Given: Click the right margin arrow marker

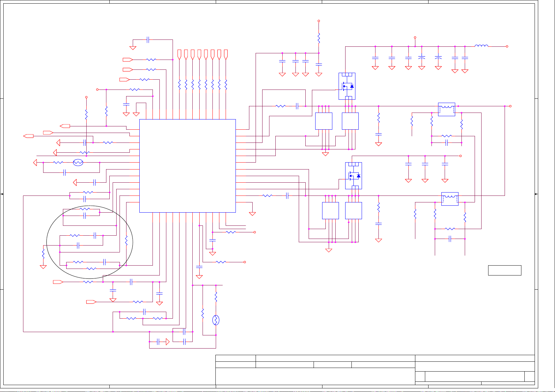Looking at the screenshot, I should (x=536, y=194).
